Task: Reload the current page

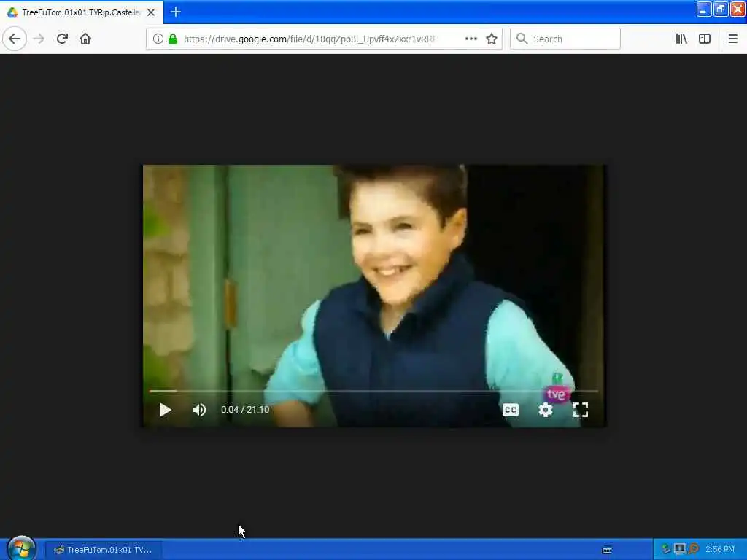Action: (x=62, y=39)
